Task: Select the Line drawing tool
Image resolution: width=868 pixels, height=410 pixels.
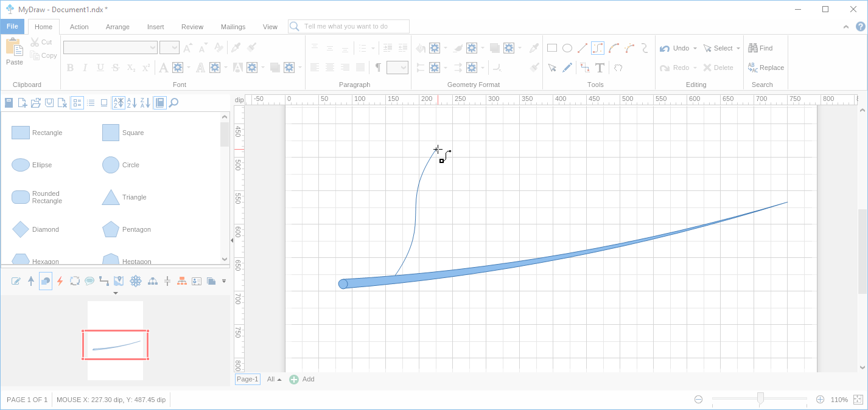Action: point(583,48)
